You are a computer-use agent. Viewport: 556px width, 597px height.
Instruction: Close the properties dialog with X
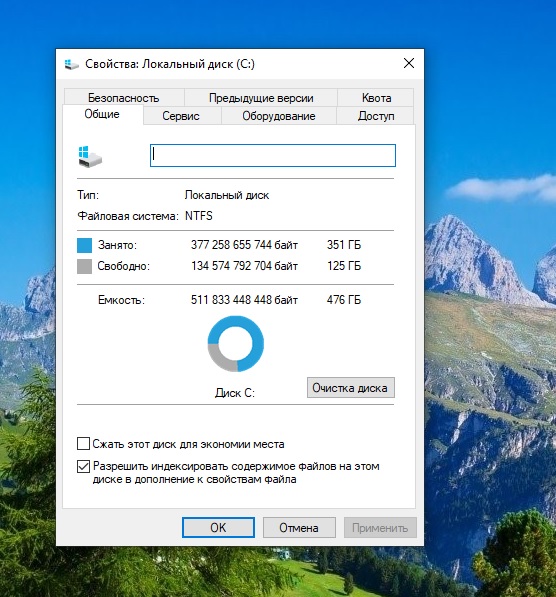click(x=409, y=63)
